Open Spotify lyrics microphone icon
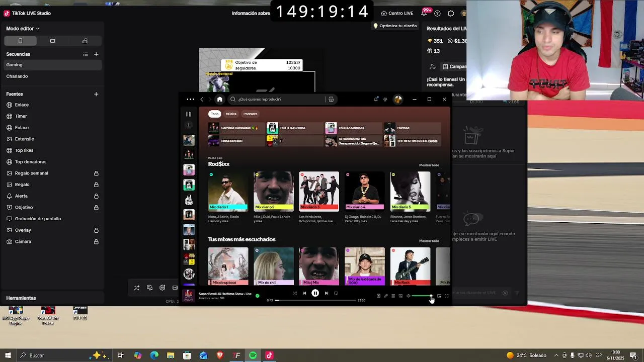This screenshot has height=362, width=644. pos(386,296)
